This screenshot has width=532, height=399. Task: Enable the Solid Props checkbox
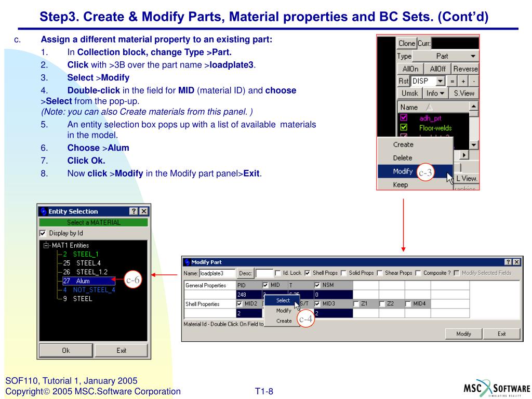point(344,273)
